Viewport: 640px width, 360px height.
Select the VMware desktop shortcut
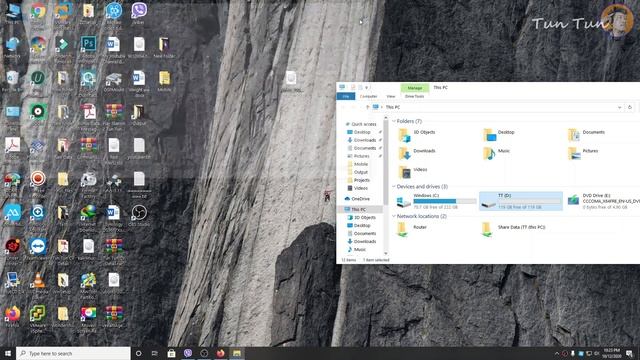coord(38,314)
